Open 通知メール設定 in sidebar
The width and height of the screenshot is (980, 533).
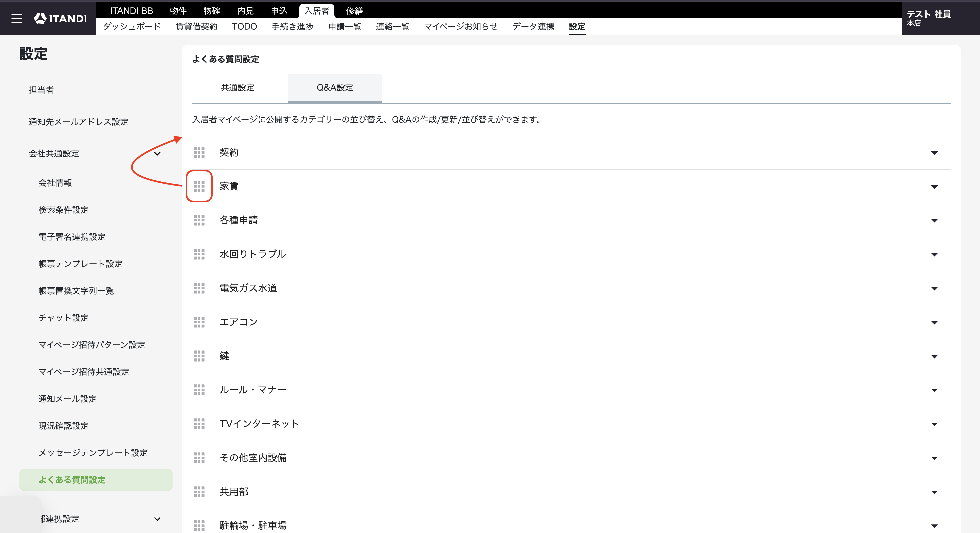pyautogui.click(x=68, y=399)
